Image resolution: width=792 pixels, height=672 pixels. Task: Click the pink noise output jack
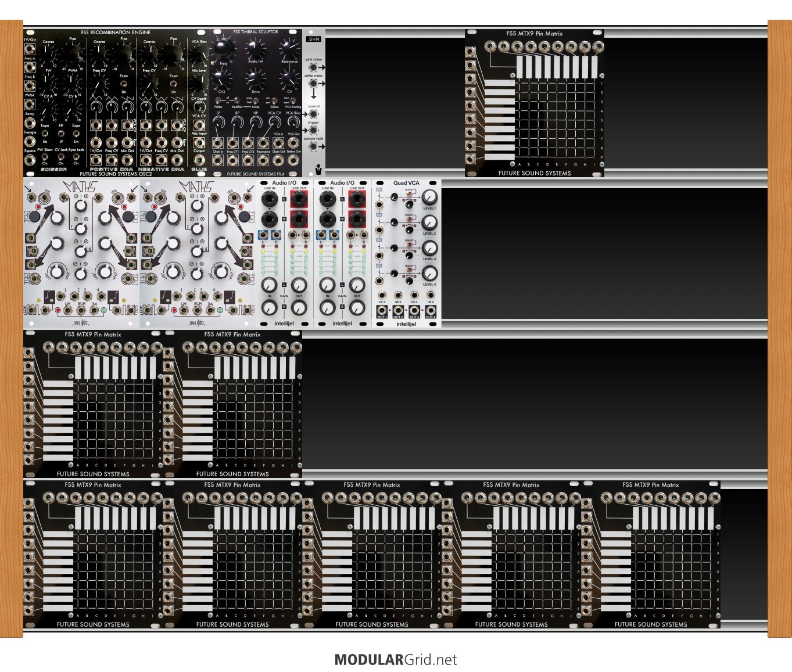pos(313,67)
